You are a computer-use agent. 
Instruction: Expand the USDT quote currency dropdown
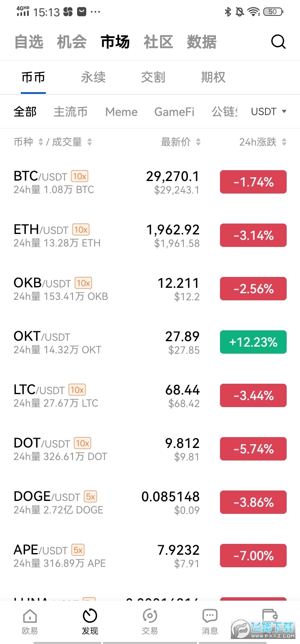tap(269, 111)
